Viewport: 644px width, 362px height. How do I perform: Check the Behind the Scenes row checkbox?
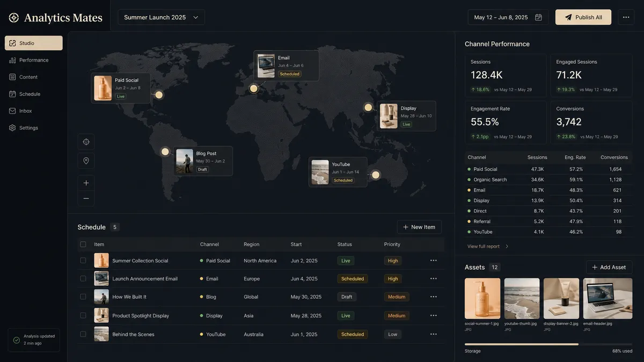pyautogui.click(x=83, y=334)
